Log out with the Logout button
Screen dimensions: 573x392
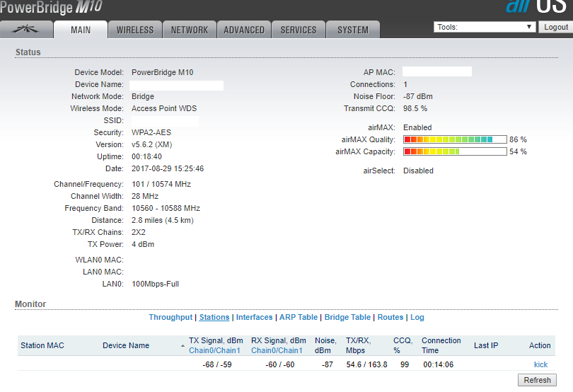tap(556, 27)
